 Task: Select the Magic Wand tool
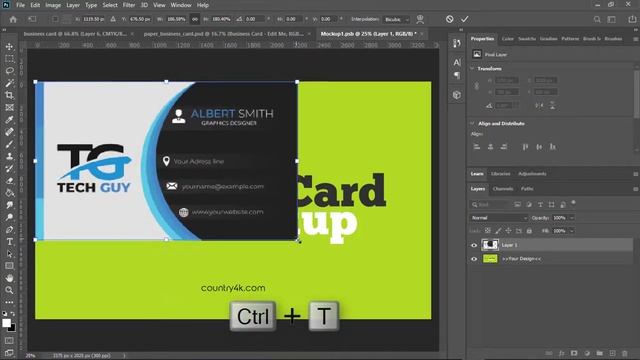click(9, 83)
